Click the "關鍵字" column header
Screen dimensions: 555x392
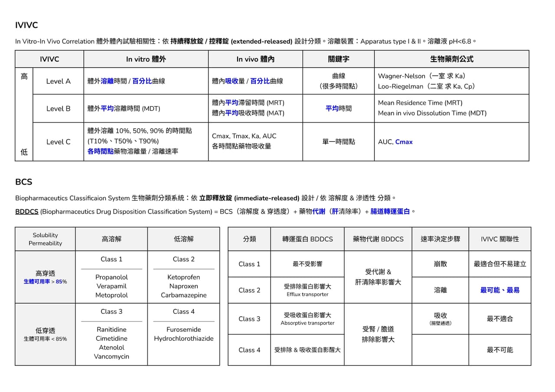click(x=339, y=59)
